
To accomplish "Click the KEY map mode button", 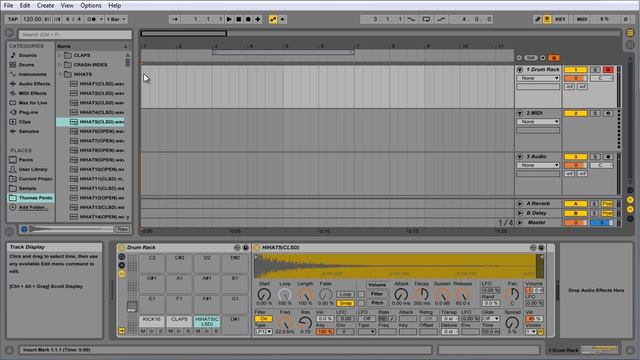I will click(560, 19).
